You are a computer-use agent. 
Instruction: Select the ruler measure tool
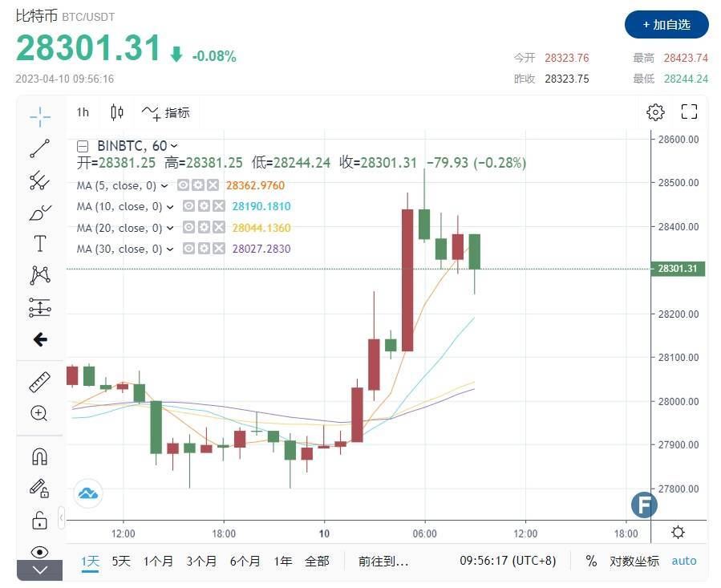pyautogui.click(x=39, y=382)
